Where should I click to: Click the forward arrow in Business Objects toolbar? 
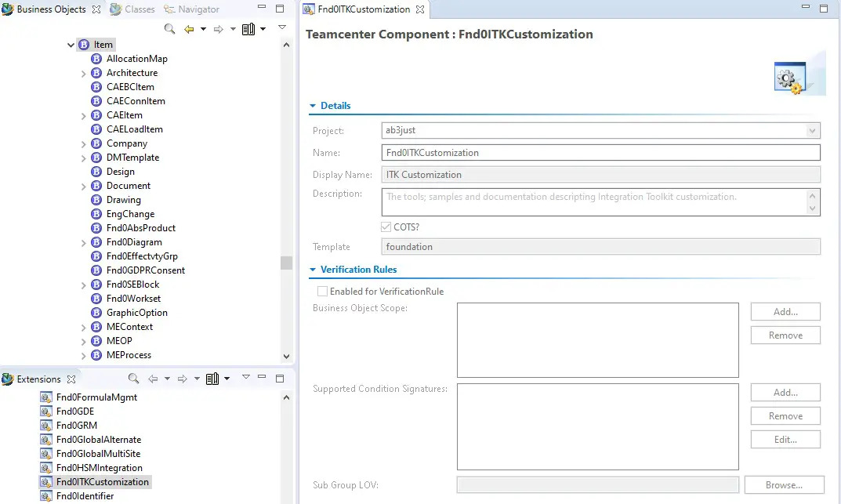219,29
